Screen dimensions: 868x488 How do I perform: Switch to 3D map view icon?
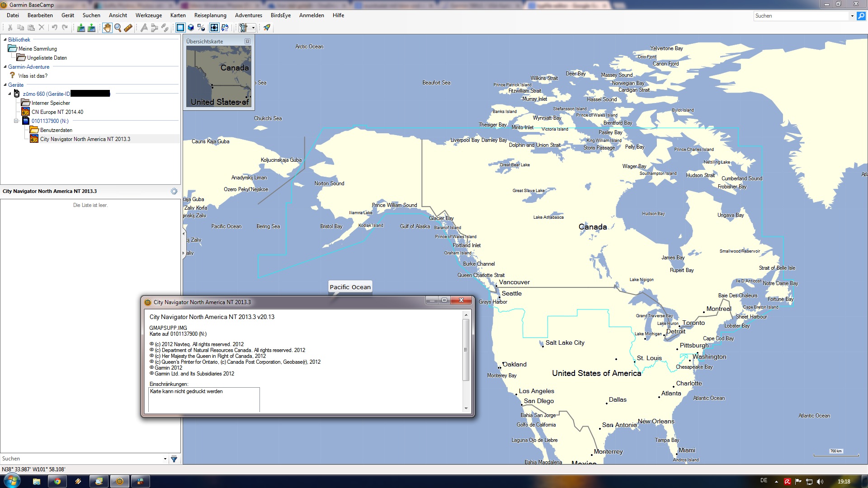(x=191, y=28)
